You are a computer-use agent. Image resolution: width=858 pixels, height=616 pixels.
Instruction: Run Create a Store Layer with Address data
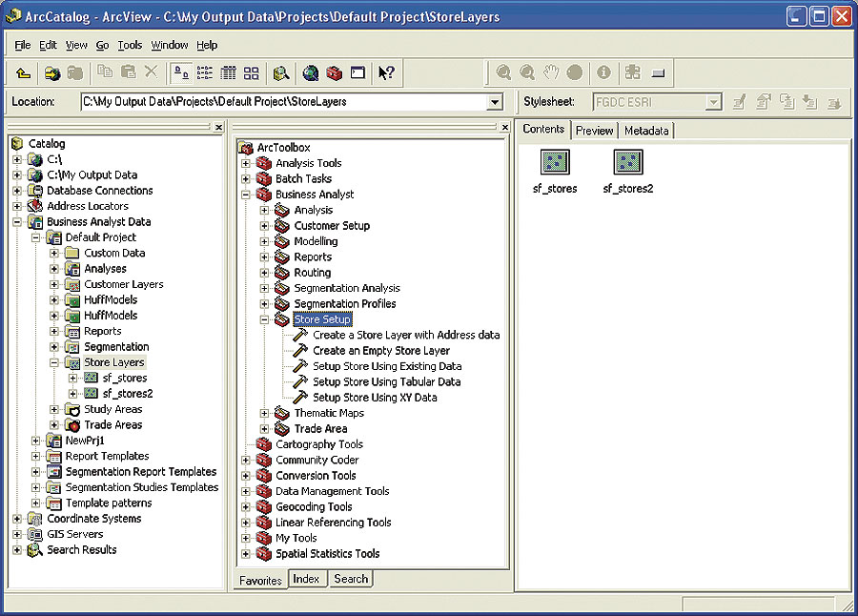[x=406, y=335]
